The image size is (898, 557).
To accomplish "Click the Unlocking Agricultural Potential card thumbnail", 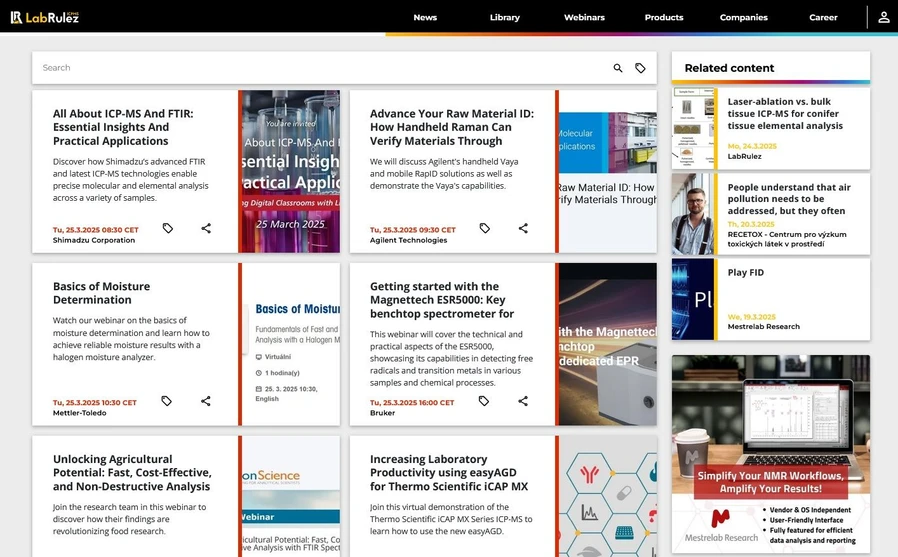I will click(291, 496).
